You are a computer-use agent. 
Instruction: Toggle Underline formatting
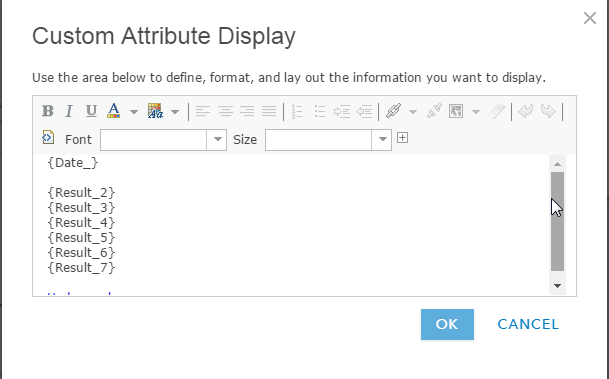coord(91,111)
